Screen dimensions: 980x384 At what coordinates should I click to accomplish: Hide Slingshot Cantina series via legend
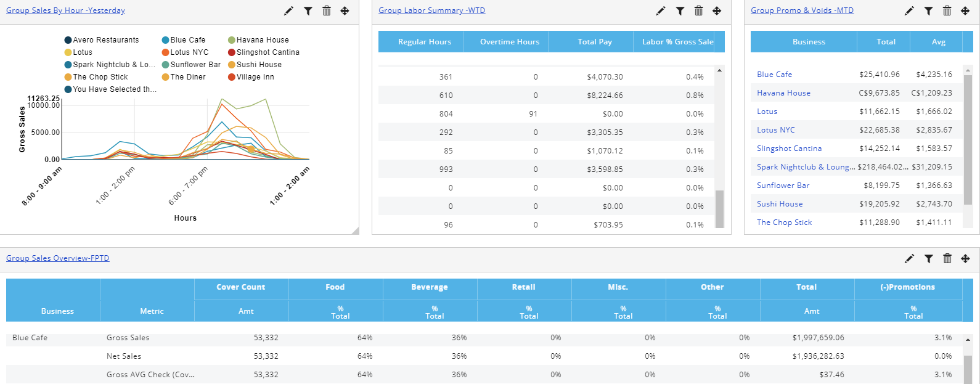pyautogui.click(x=267, y=52)
